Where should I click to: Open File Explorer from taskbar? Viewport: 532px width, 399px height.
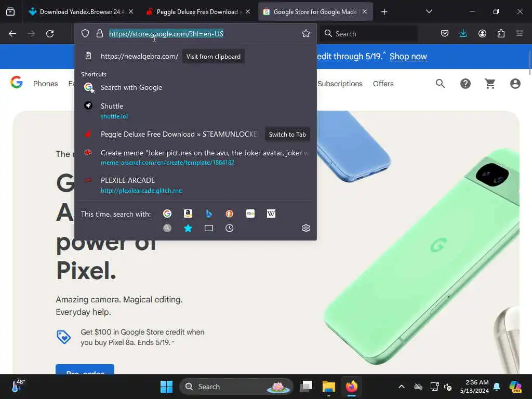pos(328,387)
